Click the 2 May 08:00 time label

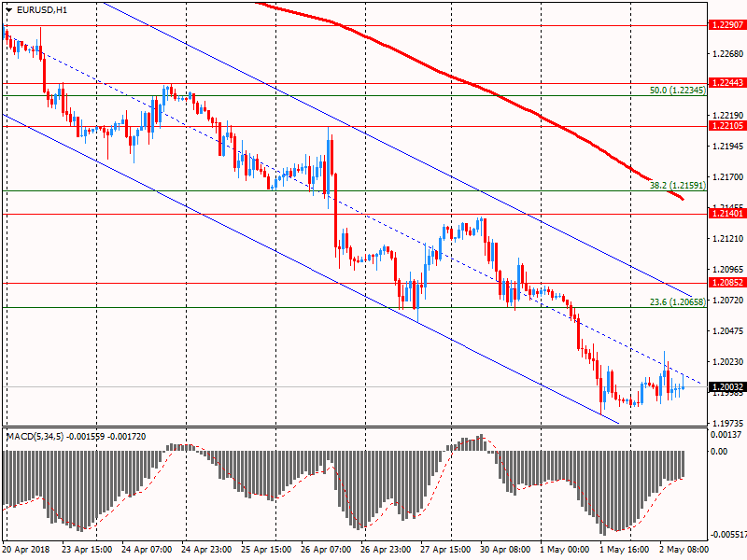(684, 550)
